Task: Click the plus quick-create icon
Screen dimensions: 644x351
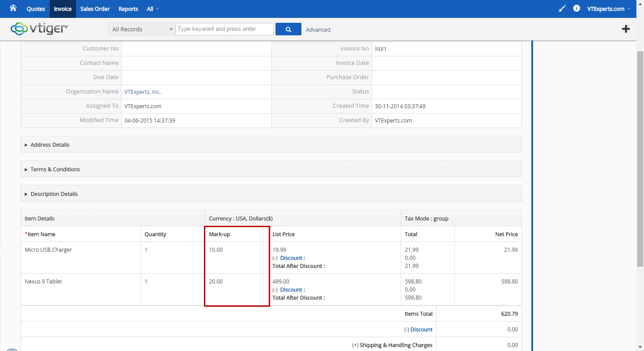Action: (626, 29)
